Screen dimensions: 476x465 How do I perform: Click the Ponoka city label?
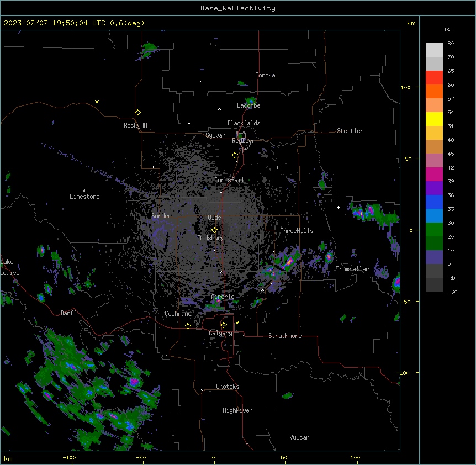pos(265,75)
